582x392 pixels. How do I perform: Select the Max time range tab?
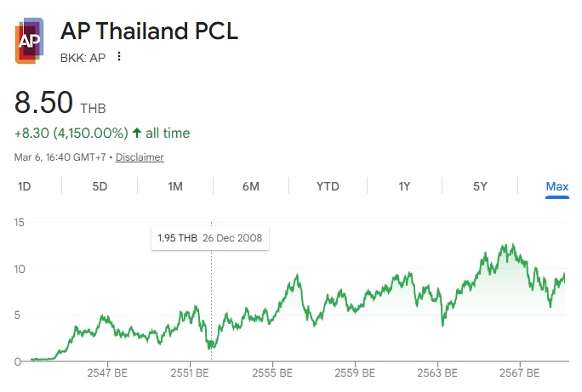[x=557, y=186]
